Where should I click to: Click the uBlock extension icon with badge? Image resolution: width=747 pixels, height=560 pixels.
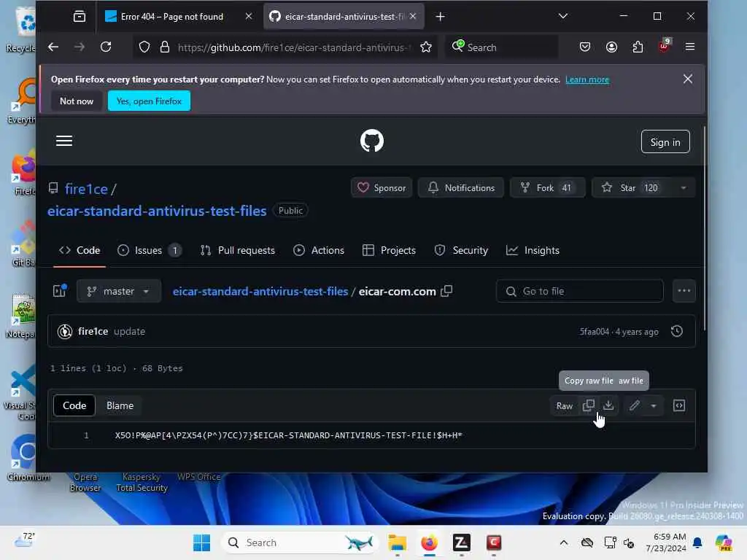[664, 46]
